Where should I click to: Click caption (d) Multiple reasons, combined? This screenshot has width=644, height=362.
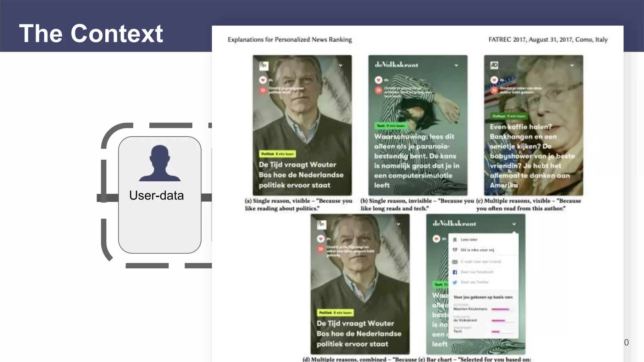(x=360, y=359)
